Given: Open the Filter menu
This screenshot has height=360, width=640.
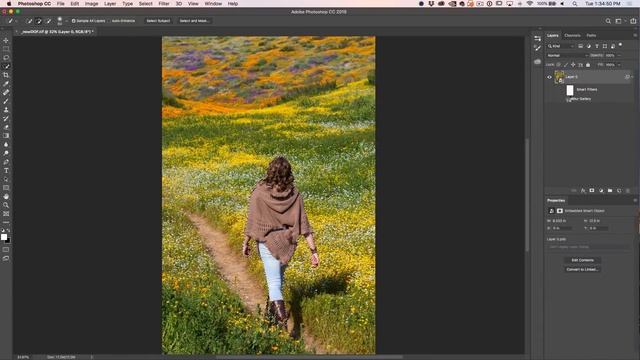Looking at the screenshot, I should click(164, 4).
